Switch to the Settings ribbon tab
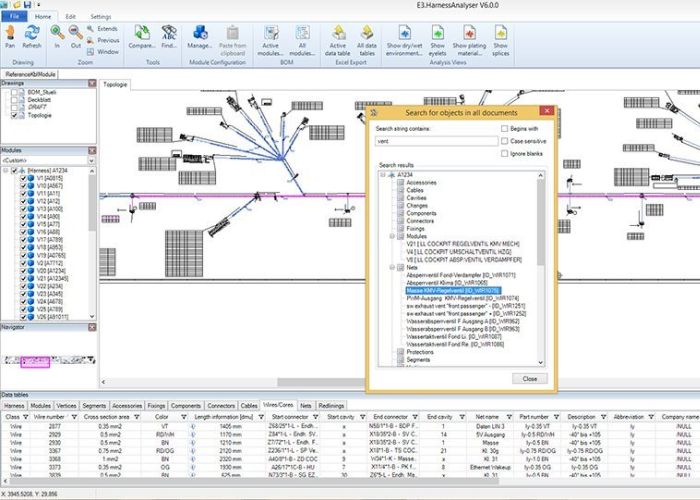The width and height of the screenshot is (700, 500). click(101, 17)
